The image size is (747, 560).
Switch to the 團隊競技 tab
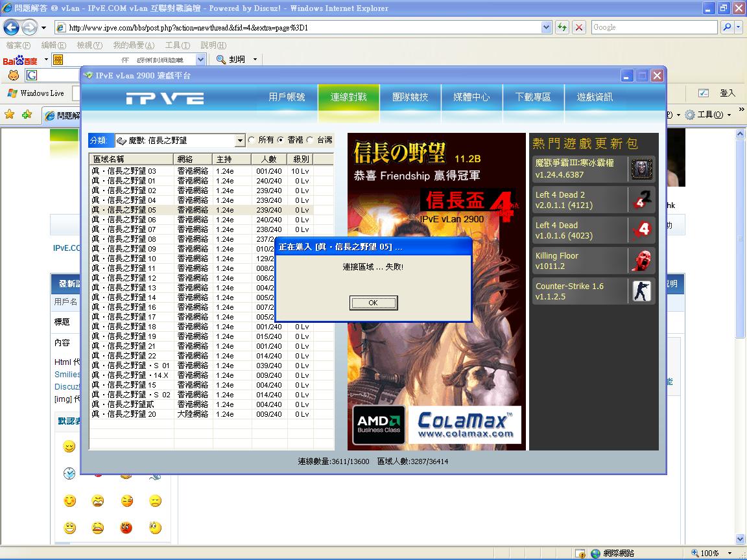point(410,97)
